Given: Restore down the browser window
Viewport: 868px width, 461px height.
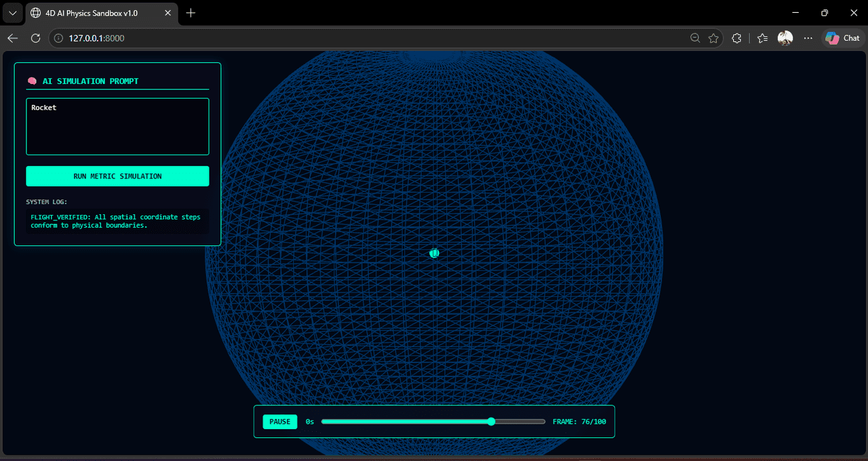Looking at the screenshot, I should click(825, 13).
